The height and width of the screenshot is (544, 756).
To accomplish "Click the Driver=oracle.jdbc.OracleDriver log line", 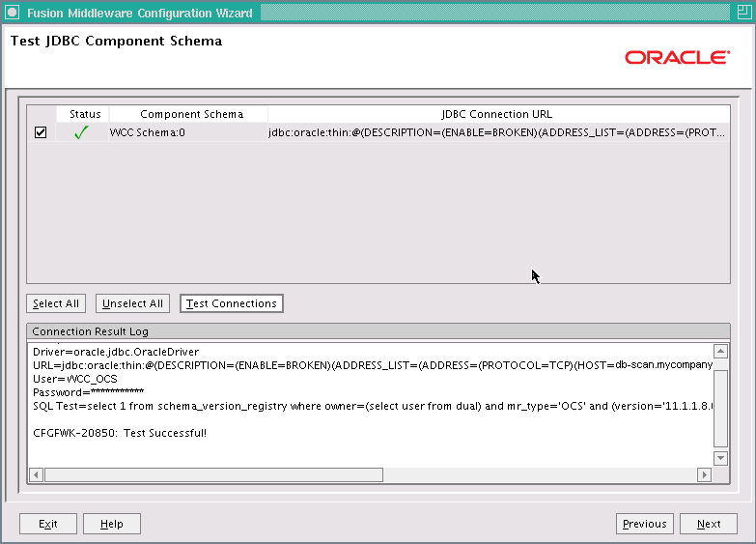I will 116,352.
